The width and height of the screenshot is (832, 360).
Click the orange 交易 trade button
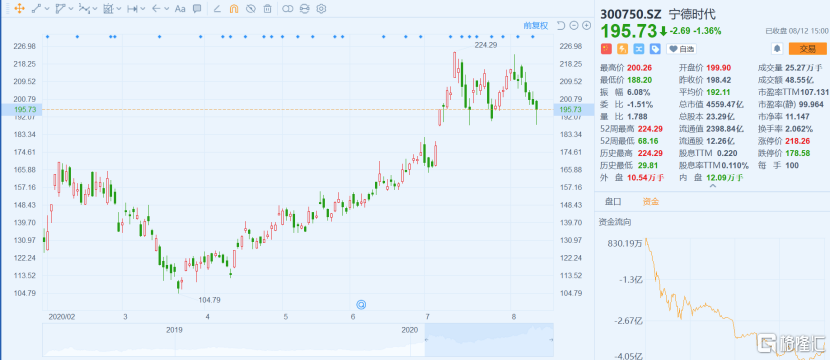[x=807, y=49]
